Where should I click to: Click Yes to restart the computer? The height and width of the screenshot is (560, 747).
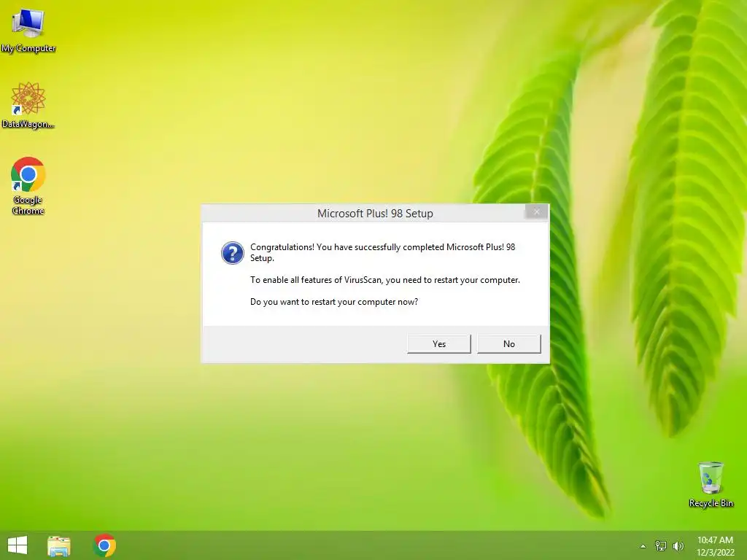[438, 344]
